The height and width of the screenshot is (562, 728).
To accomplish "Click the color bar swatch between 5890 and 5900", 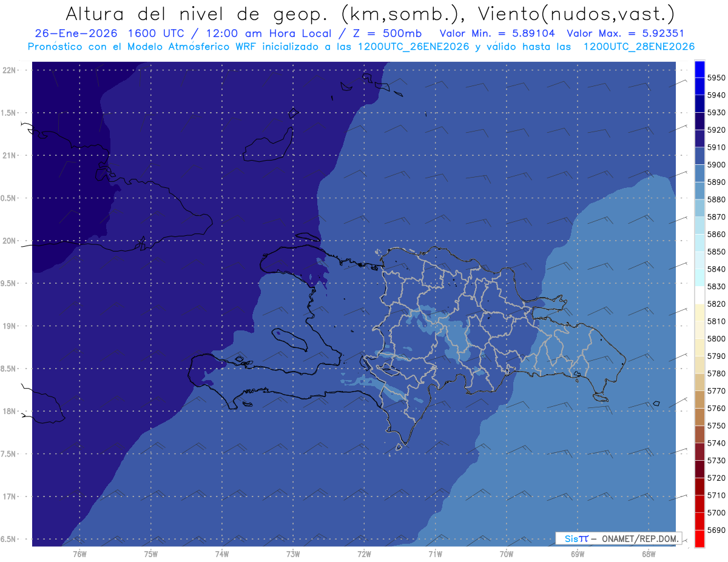I will (699, 173).
